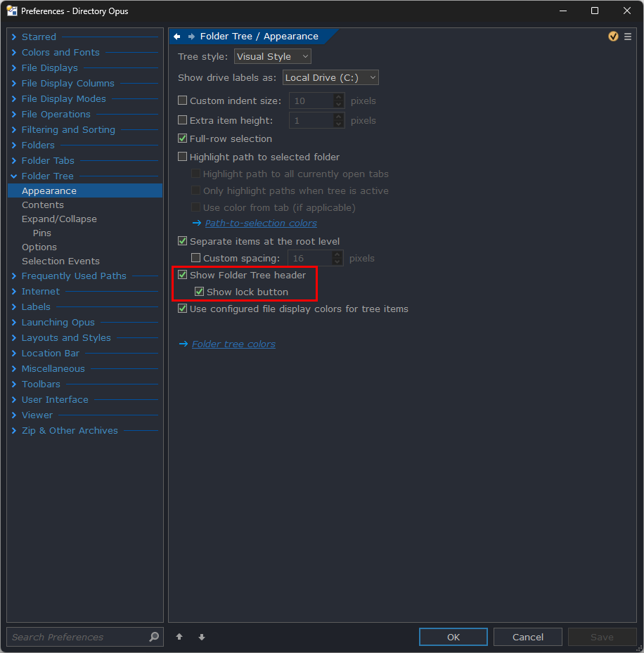Enable Custom indent size checkbox
Image resolution: width=644 pixels, height=653 pixels.
point(183,101)
